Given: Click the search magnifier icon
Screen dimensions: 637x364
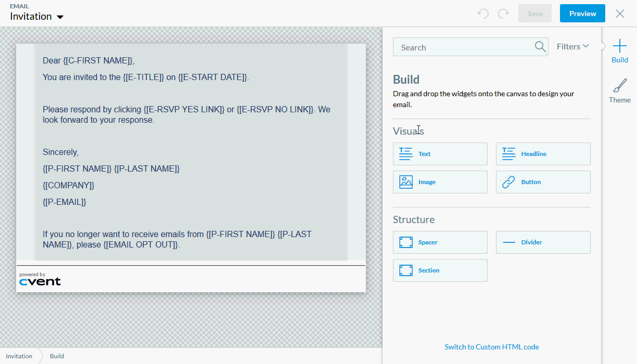Looking at the screenshot, I should pos(540,47).
